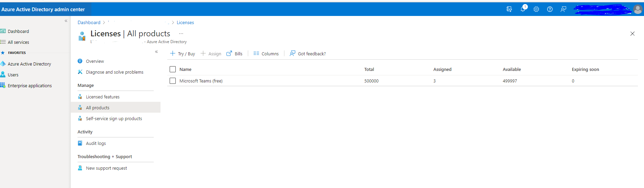Click the Enterprise applications grid icon

point(3,86)
